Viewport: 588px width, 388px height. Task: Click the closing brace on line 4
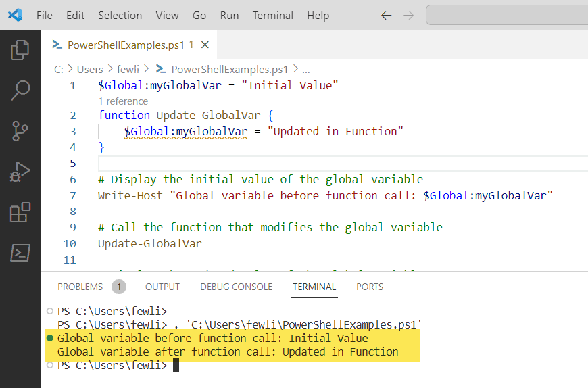tap(101, 147)
